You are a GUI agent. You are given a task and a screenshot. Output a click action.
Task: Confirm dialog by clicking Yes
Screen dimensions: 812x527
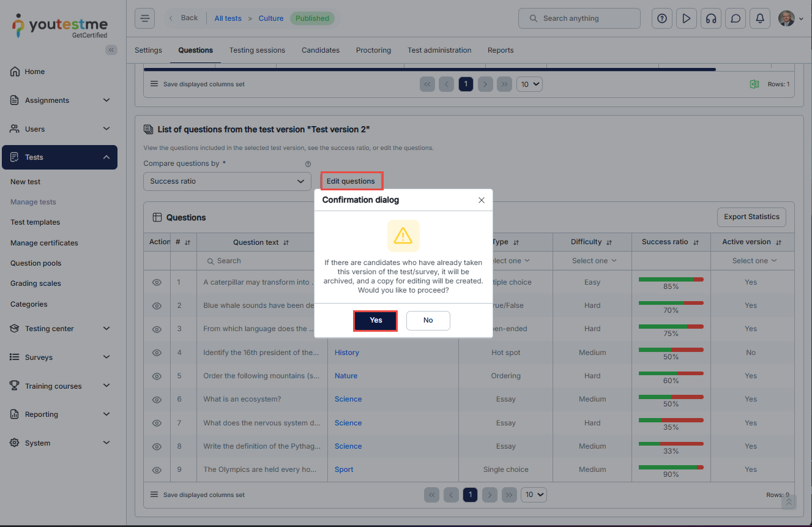coord(376,320)
